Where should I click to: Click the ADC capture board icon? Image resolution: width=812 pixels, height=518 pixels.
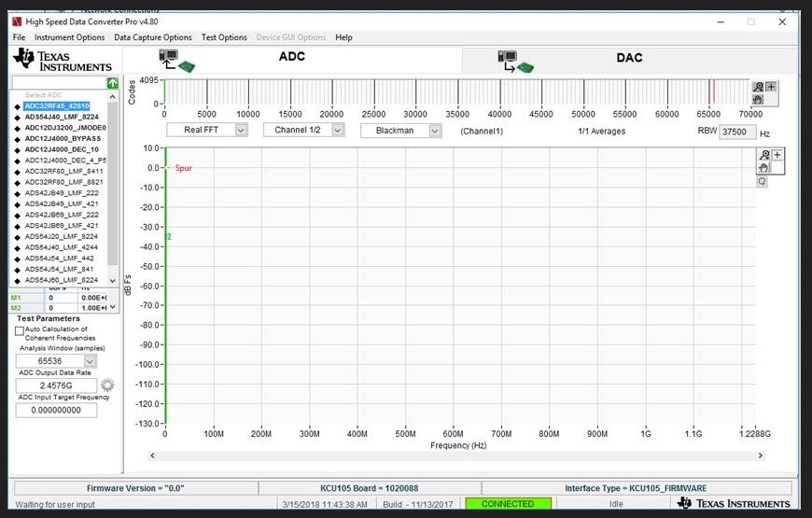(x=176, y=61)
